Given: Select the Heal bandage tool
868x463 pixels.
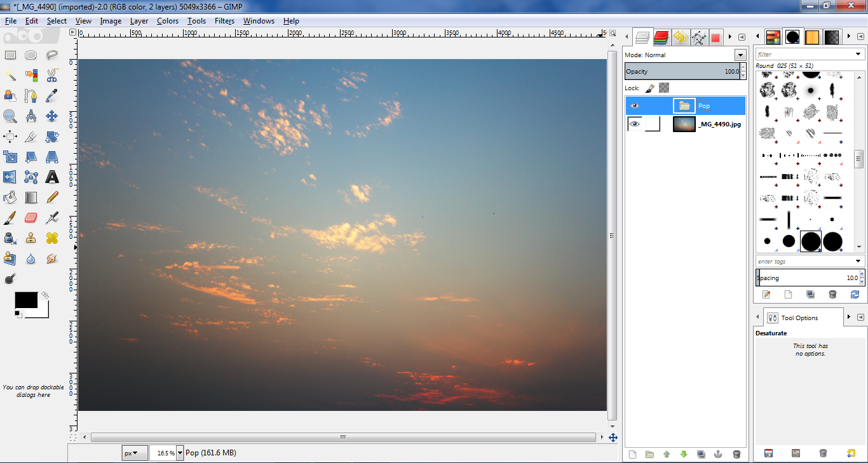Looking at the screenshot, I should (x=52, y=238).
